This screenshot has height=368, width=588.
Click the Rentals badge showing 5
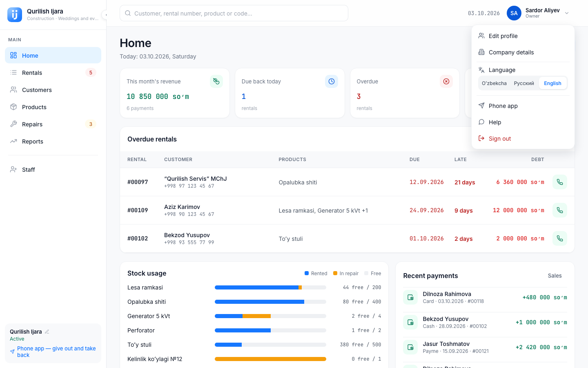pyautogui.click(x=91, y=72)
